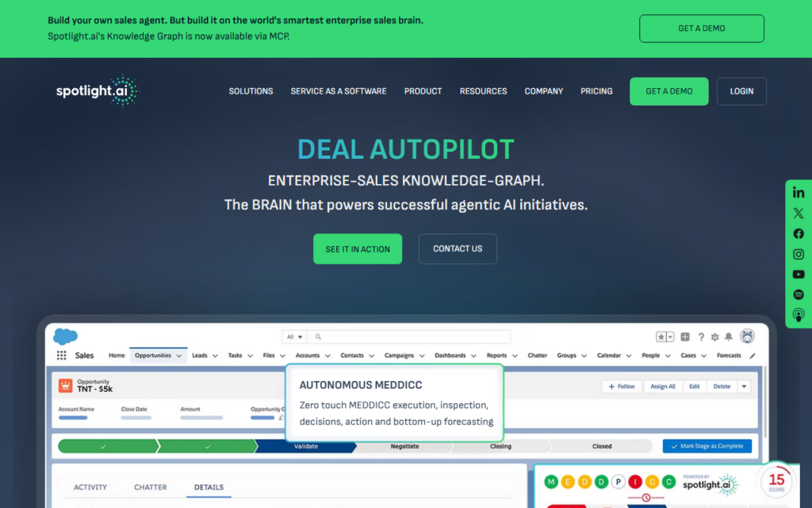Click the red clock icon under MEDDICC letters
812x508 pixels.
[x=645, y=498]
